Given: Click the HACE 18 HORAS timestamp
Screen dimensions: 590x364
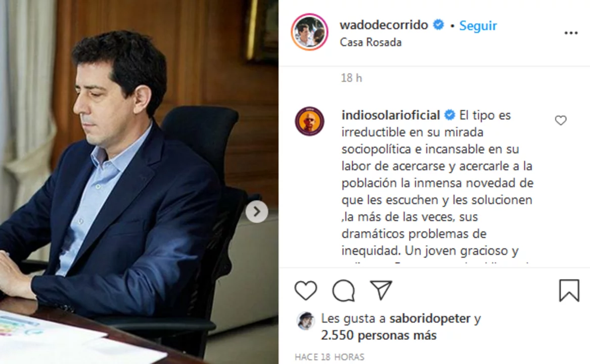Looking at the screenshot, I should [330, 357].
